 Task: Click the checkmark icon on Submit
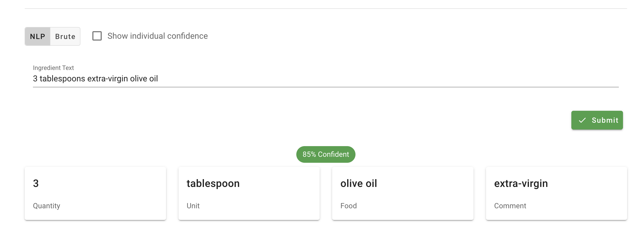point(583,120)
